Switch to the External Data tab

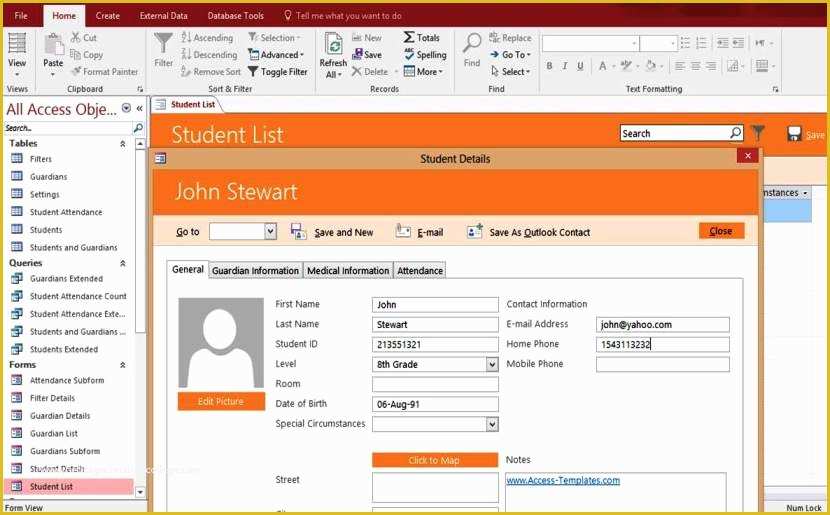click(x=164, y=16)
